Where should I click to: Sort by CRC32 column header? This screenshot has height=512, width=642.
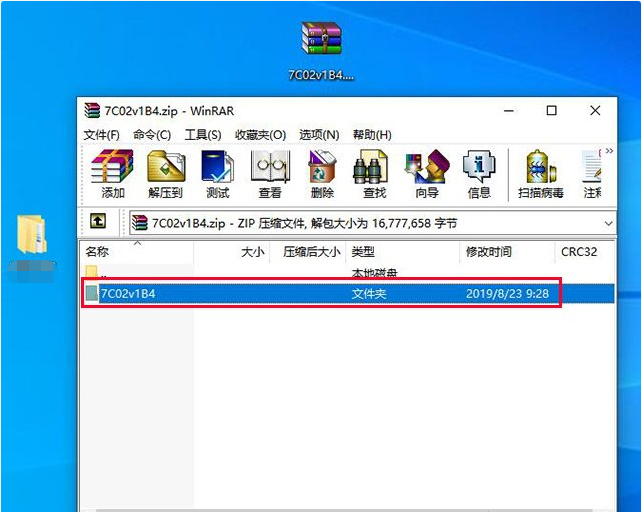pyautogui.click(x=585, y=251)
